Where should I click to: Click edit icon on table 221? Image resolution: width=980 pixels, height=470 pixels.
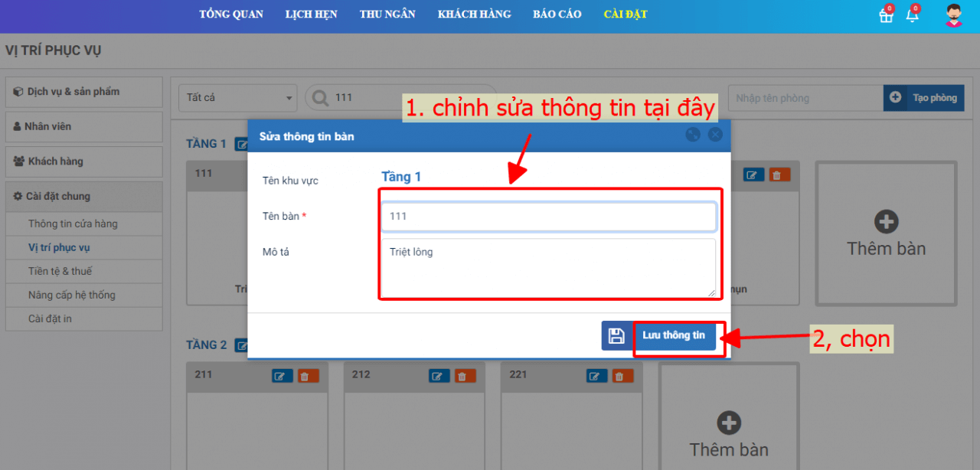(x=597, y=376)
